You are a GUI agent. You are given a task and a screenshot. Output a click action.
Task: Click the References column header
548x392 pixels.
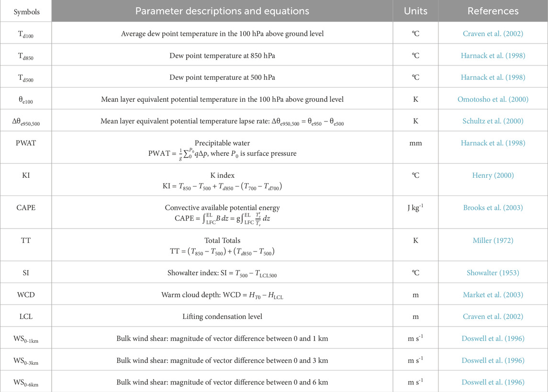tap(492, 11)
